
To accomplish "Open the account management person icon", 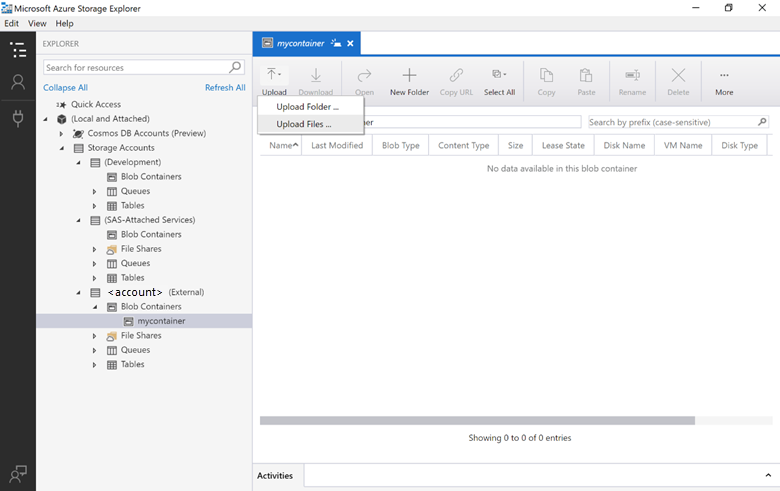I will coord(17,83).
